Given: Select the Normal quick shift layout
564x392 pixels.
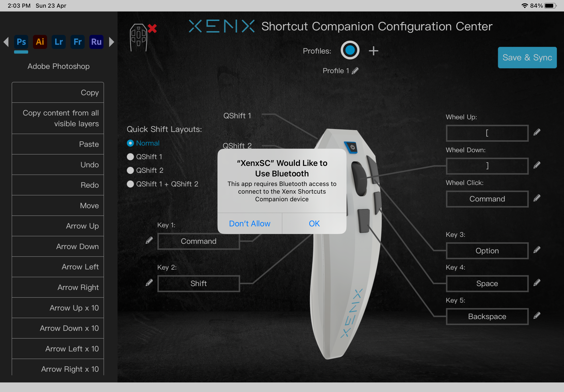Looking at the screenshot, I should pyautogui.click(x=143, y=143).
